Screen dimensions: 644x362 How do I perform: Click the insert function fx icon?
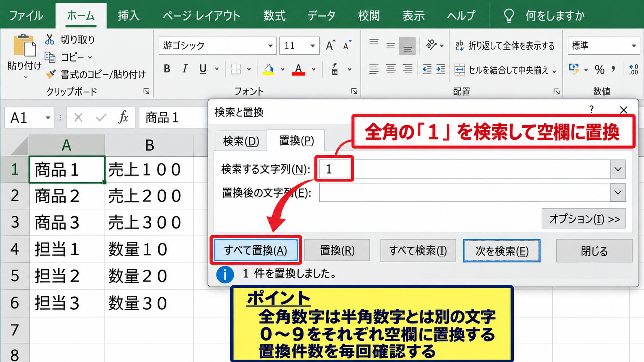tap(123, 117)
